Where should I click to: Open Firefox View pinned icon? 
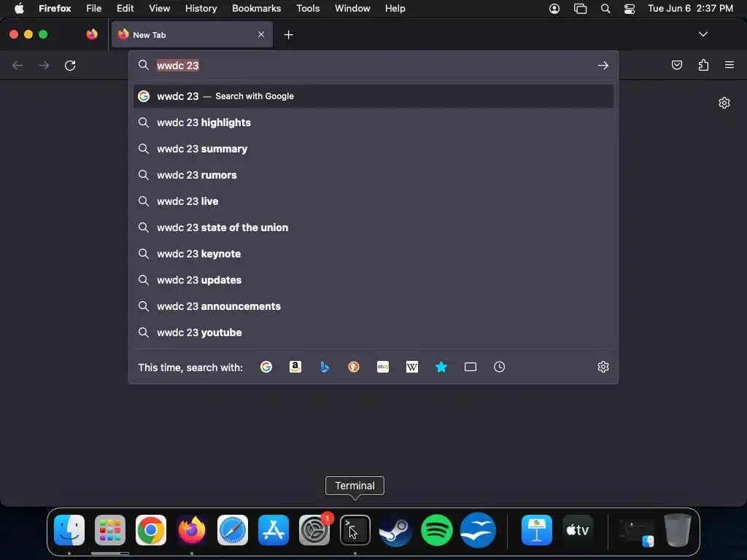click(x=92, y=34)
